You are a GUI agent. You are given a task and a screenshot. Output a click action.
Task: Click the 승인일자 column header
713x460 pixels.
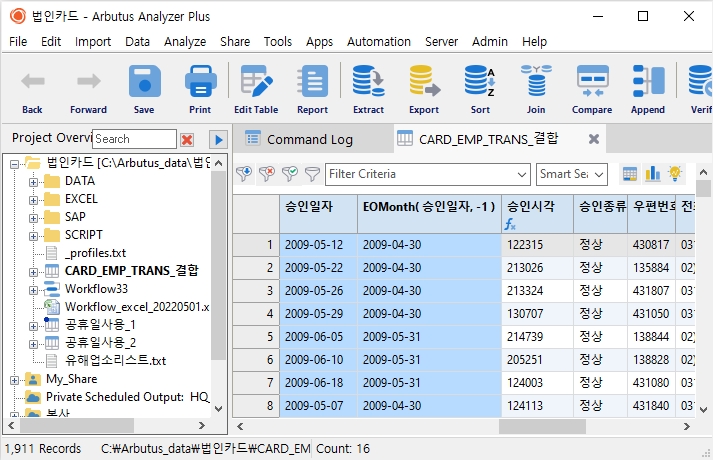click(318, 214)
